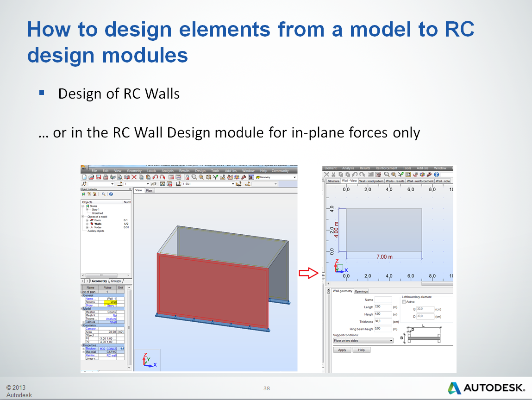Click the Material row in properties table
This screenshot has width=532, height=400.
(x=105, y=352)
